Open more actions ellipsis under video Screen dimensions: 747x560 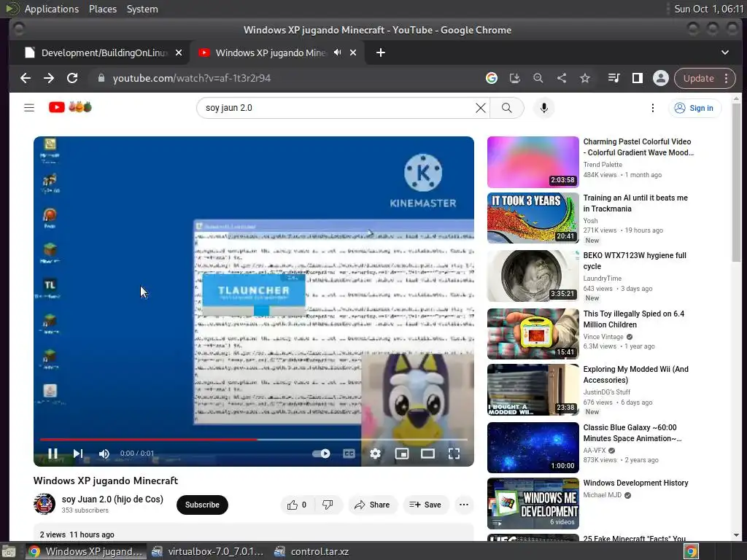click(463, 505)
